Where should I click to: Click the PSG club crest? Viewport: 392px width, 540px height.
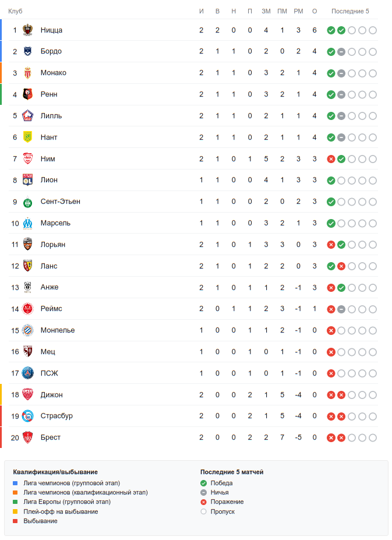(x=27, y=373)
